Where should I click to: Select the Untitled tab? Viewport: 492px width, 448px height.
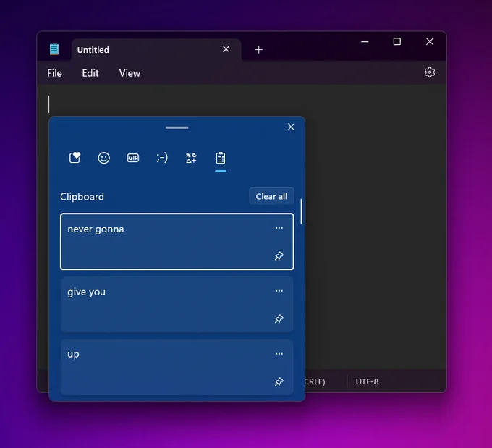click(x=156, y=50)
